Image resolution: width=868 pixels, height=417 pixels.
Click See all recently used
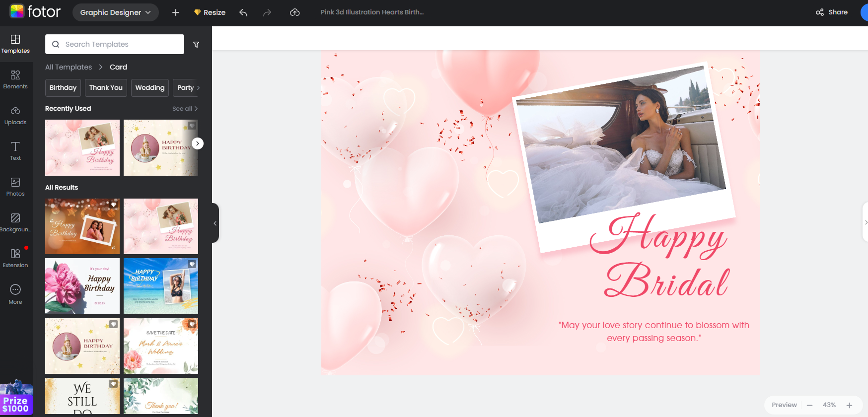click(185, 109)
